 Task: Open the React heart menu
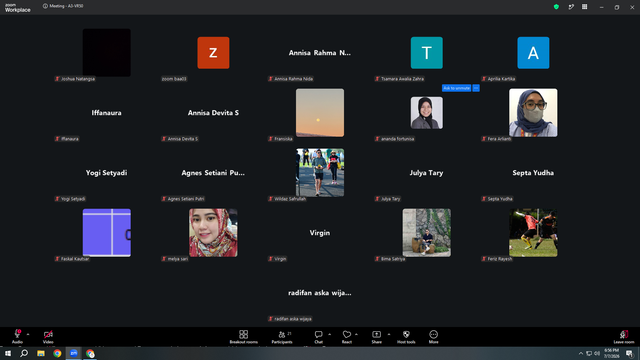coord(347,337)
